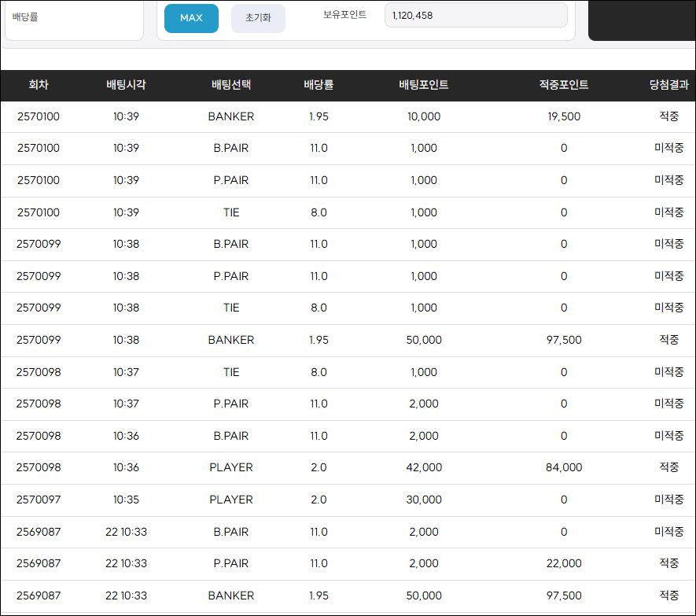This screenshot has width=696, height=616.
Task: Select BANKER in the 10:38 row
Action: coord(231,340)
